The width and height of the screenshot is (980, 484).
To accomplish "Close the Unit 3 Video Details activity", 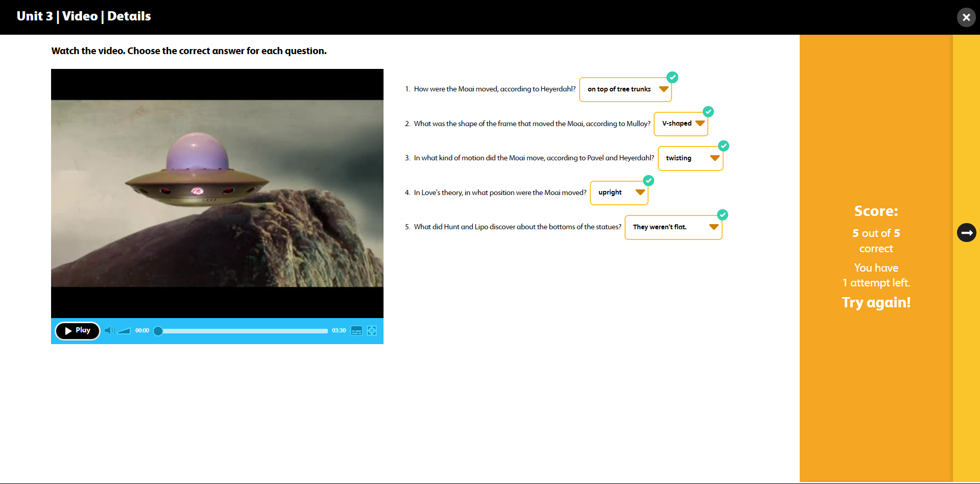I will 966,17.
